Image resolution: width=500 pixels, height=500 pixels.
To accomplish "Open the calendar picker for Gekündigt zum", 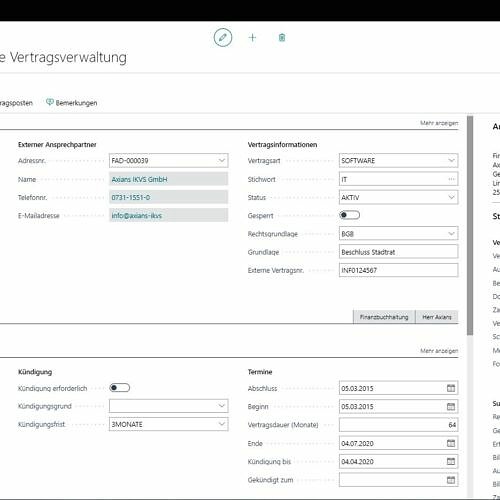I will [451, 480].
